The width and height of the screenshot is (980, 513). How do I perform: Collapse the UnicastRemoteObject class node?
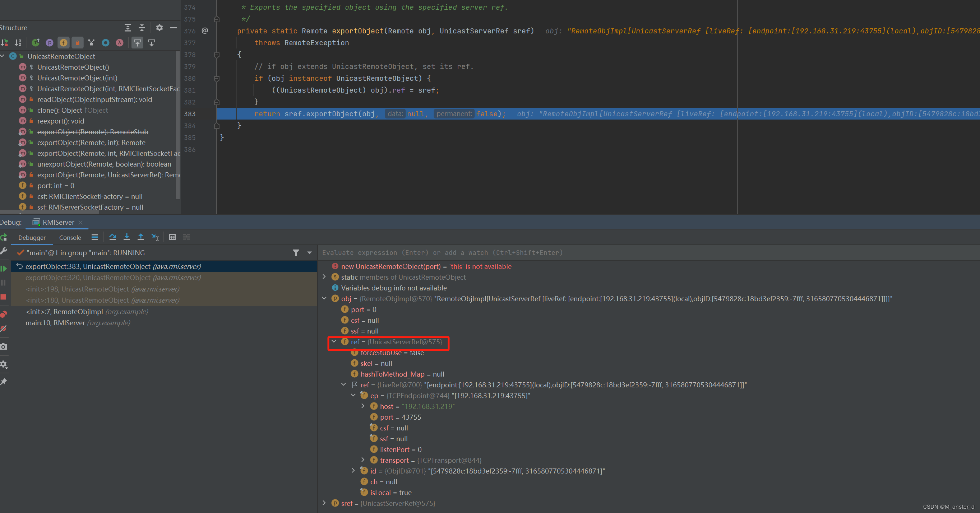pos(3,56)
